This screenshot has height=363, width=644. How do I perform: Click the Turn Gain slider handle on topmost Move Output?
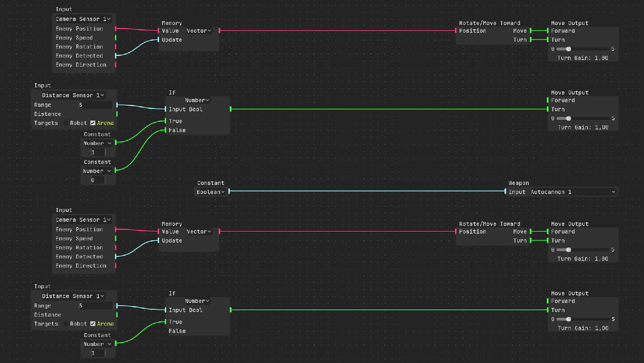click(568, 49)
